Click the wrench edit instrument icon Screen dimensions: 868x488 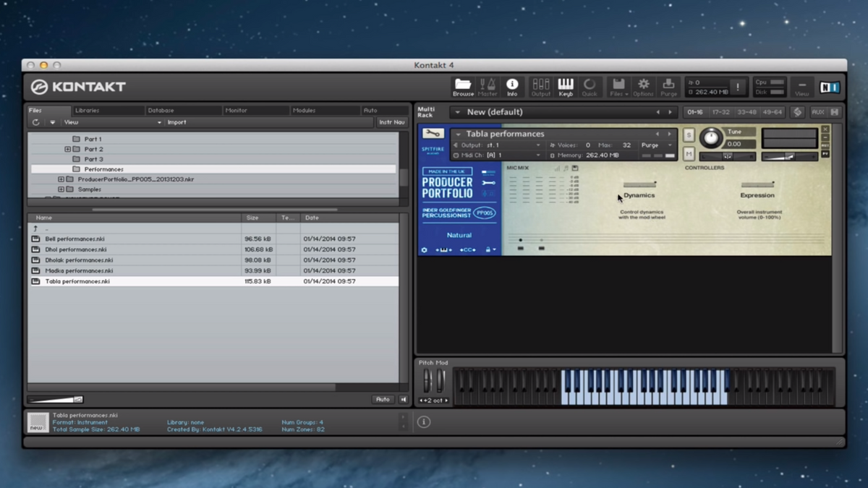click(433, 134)
